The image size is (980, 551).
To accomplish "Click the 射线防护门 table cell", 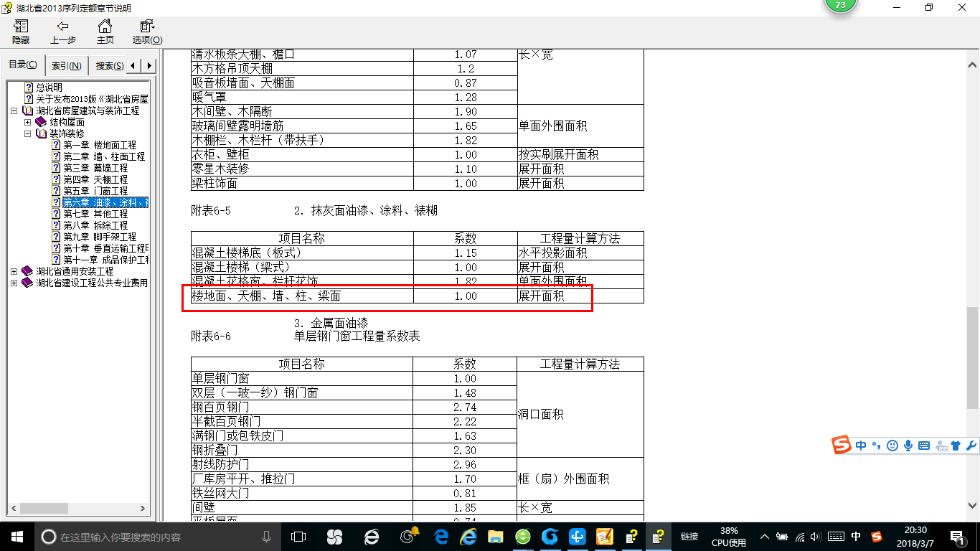I will point(302,464).
